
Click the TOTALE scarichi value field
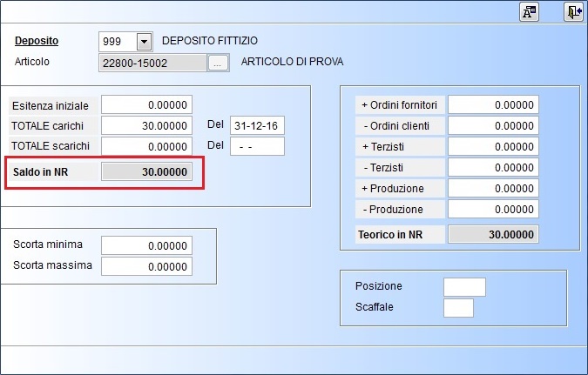tap(146, 146)
